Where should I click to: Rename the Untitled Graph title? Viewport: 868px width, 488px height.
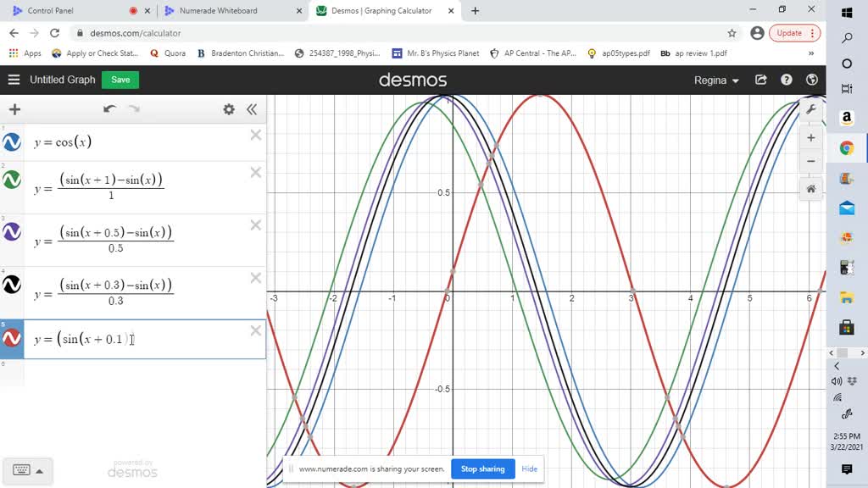(63, 80)
